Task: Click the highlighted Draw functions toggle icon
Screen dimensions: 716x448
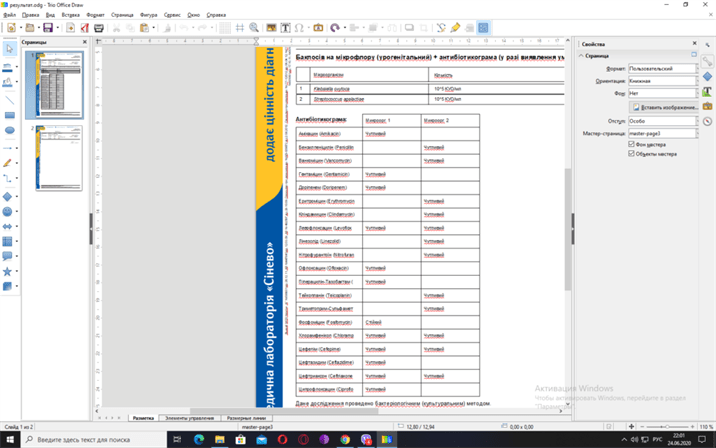Action: (483, 28)
